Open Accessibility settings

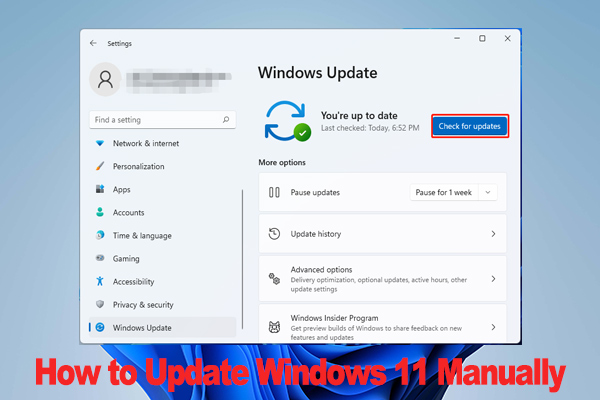coord(163,282)
